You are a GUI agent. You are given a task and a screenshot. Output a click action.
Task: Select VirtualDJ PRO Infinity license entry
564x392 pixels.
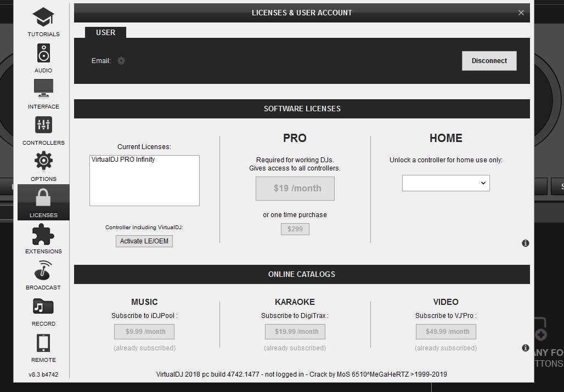point(123,160)
